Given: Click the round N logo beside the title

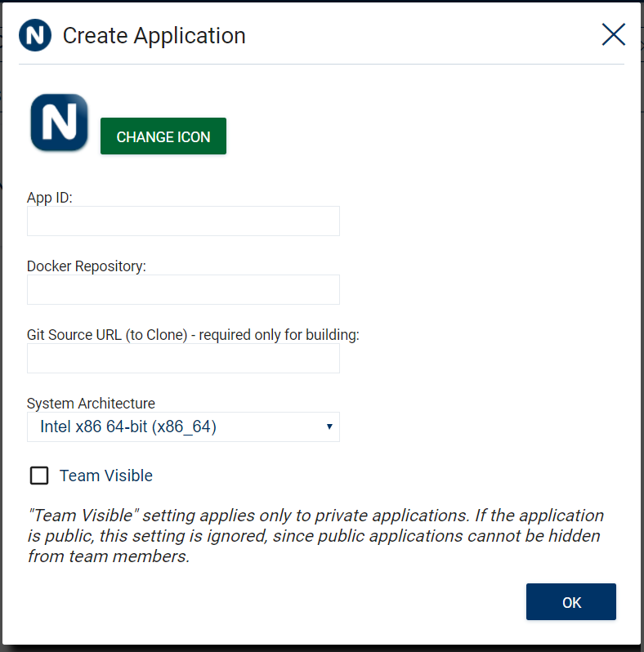Looking at the screenshot, I should (35, 35).
